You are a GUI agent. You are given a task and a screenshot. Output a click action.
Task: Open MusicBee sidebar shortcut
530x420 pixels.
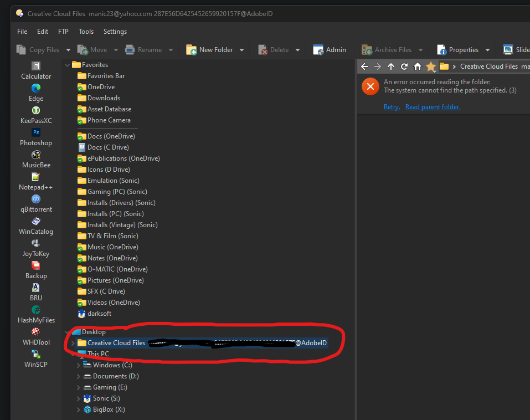pyautogui.click(x=36, y=159)
